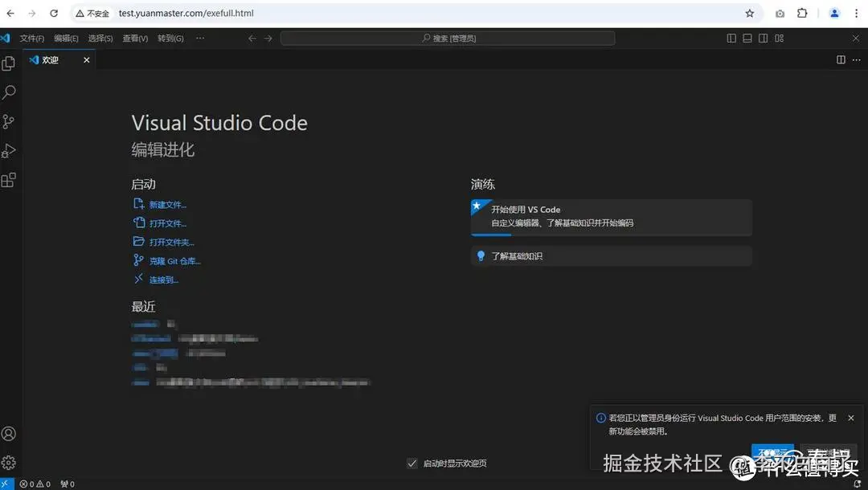Viewport: 868px width, 490px height.
Task: Click the 搜索 command center box
Action: [x=448, y=39]
